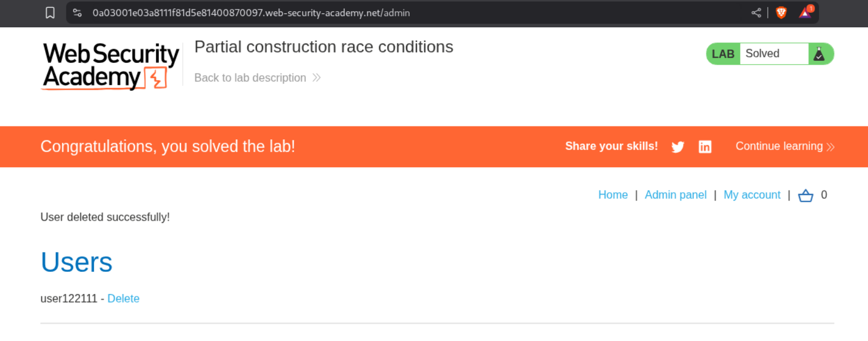Viewport: 868px width, 341px height.
Task: Click the Partial construction race conditions title
Action: (x=324, y=47)
